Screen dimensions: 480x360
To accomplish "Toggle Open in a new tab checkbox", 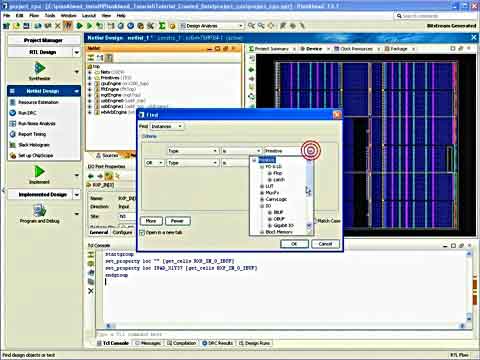I will tap(142, 232).
